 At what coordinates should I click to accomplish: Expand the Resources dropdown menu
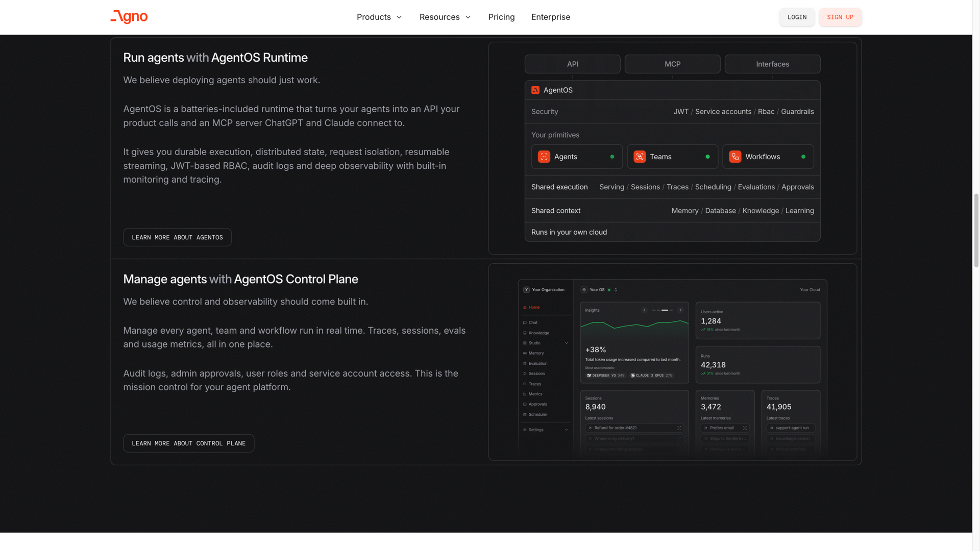(445, 17)
